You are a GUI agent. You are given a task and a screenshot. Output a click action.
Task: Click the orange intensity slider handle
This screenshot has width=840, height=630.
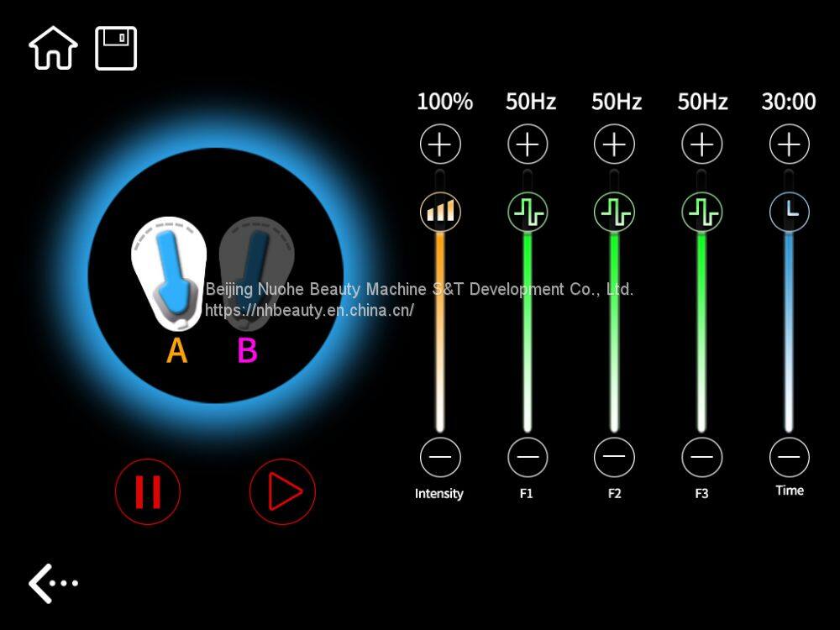point(440,211)
